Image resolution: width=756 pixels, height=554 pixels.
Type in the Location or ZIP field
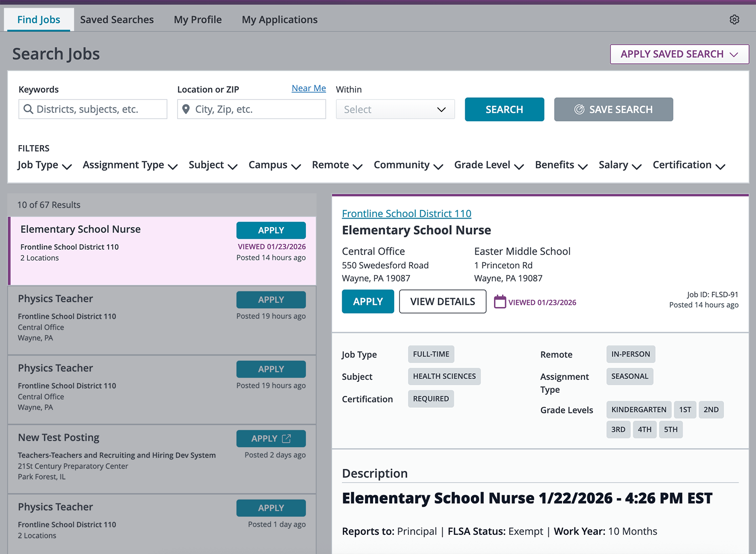coord(257,109)
